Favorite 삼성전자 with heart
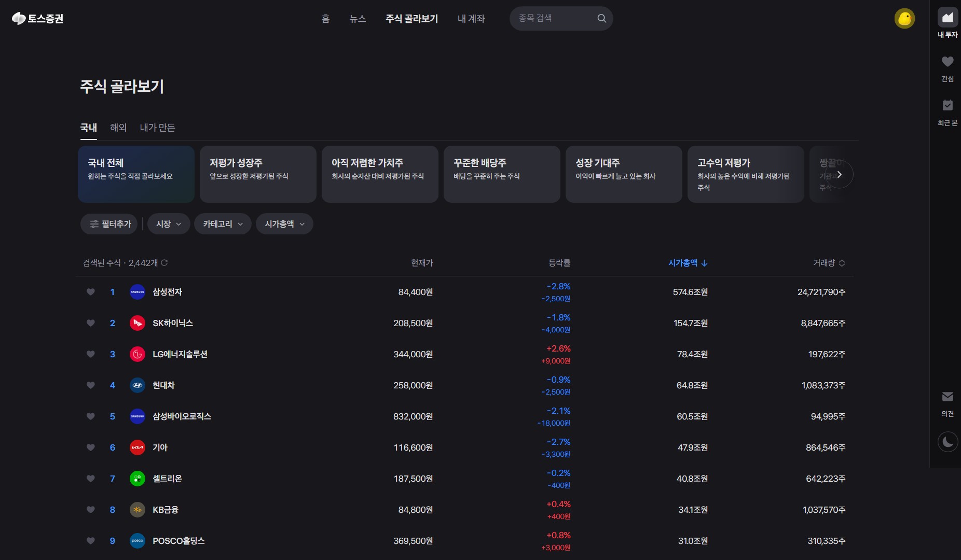The width and height of the screenshot is (961, 560). pyautogui.click(x=91, y=292)
